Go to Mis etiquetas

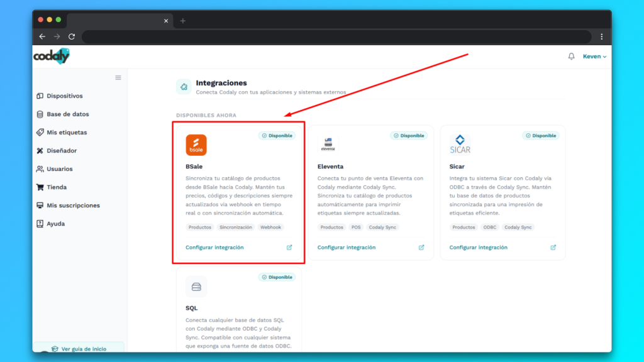67,132
